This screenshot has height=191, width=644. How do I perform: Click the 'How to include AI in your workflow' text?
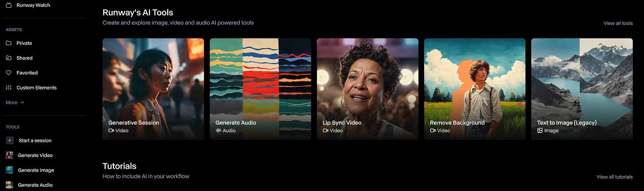146,176
